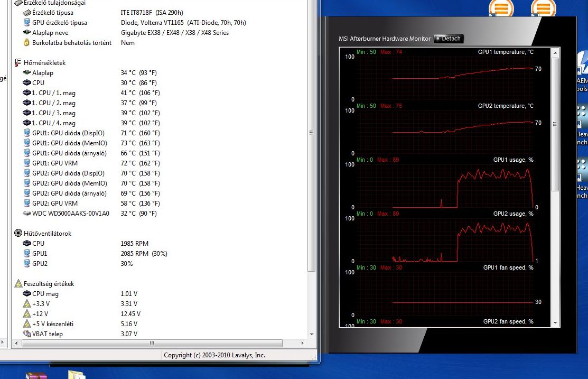Click the 1985 RPM CPU fan value
The height and width of the screenshot is (379, 588).
click(x=135, y=244)
